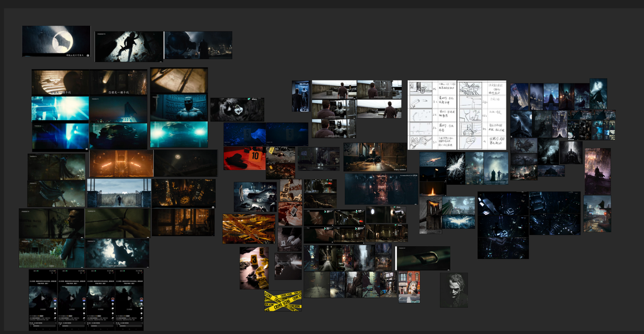Image resolution: width=644 pixels, height=334 pixels.
Task: Select the shattered white bat logo image
Action: pyautogui.click(x=456, y=168)
